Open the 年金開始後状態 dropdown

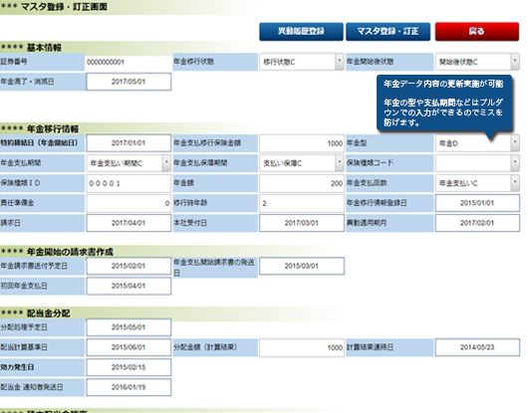coord(477,62)
